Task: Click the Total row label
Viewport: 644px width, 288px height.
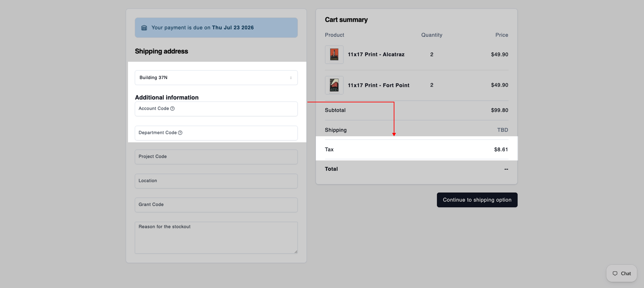Action: coord(331,169)
